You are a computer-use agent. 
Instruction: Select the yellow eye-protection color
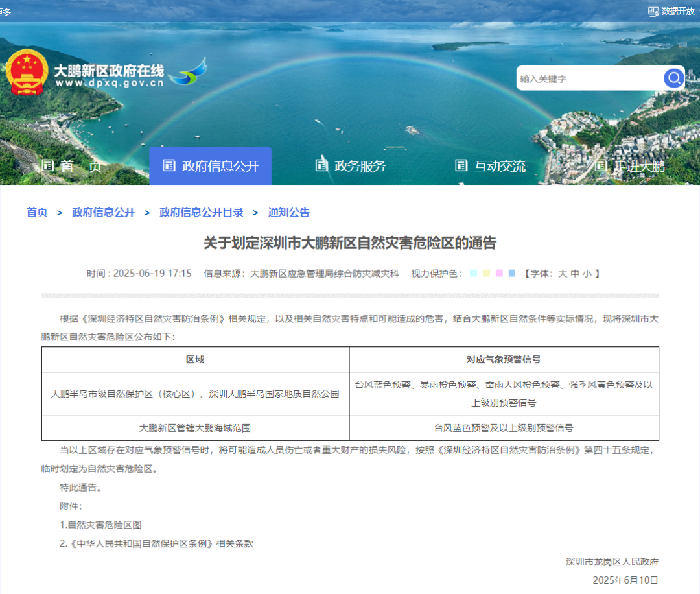486,274
